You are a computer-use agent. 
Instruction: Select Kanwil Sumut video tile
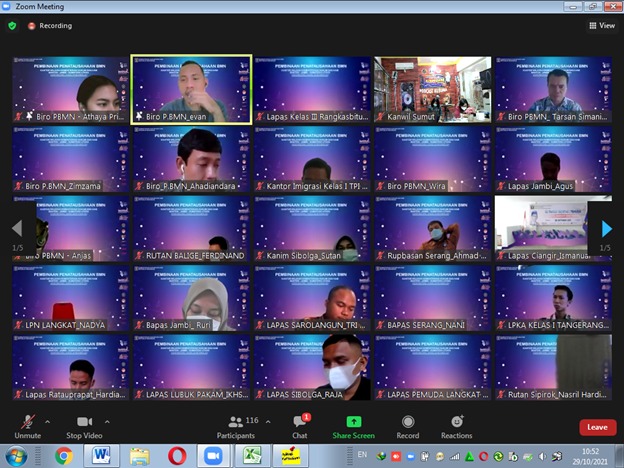point(433,89)
